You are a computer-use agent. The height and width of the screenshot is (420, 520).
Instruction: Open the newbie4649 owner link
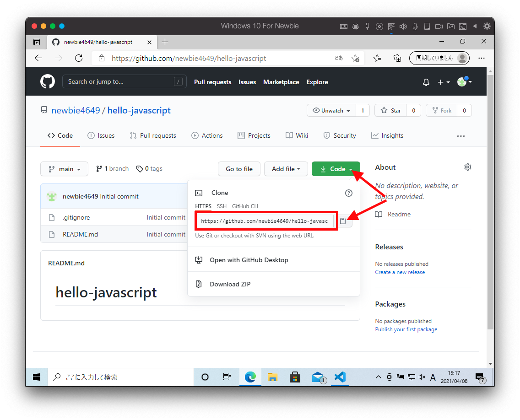click(x=76, y=110)
